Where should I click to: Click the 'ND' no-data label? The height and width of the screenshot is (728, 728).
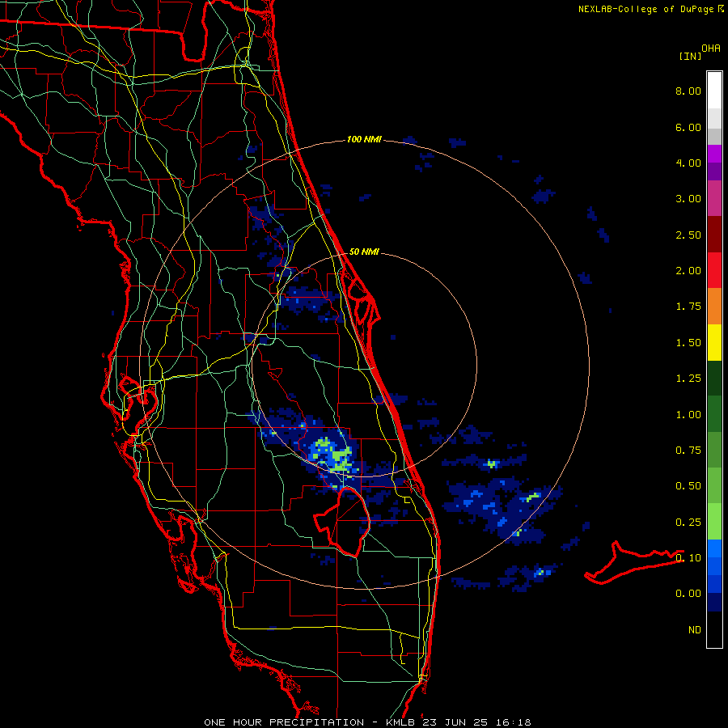pos(695,630)
